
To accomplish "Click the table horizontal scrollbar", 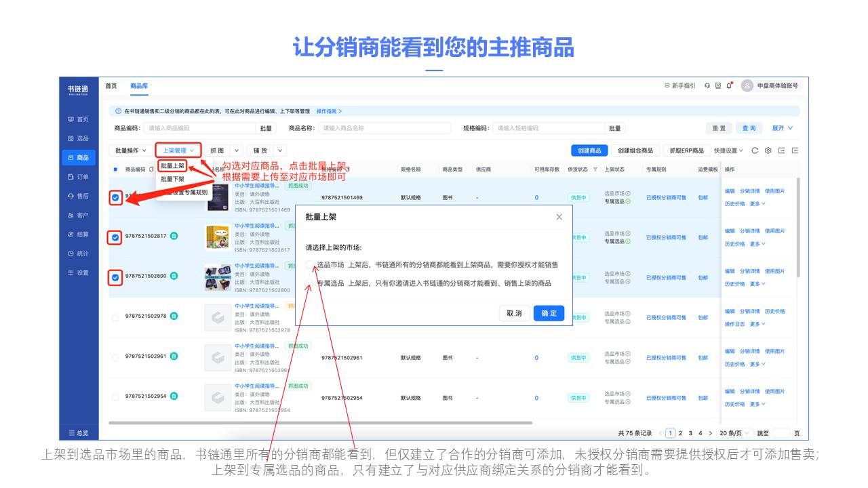I will [x=320, y=422].
